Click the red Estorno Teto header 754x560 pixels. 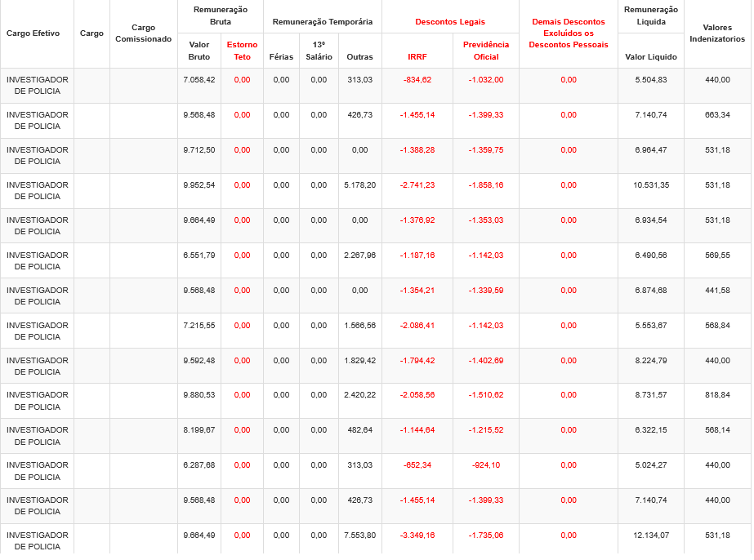tap(243, 51)
